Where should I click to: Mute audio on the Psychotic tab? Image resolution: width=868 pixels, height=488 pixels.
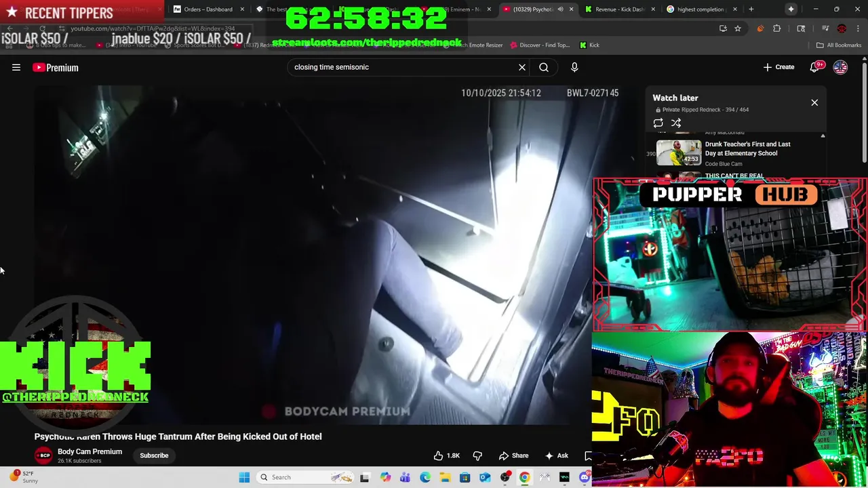click(x=560, y=9)
